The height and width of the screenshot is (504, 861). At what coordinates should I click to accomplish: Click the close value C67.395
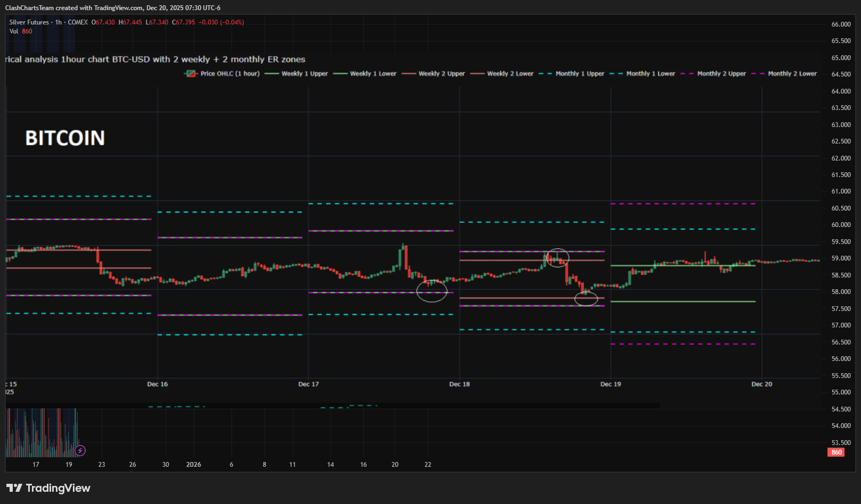[x=184, y=22]
